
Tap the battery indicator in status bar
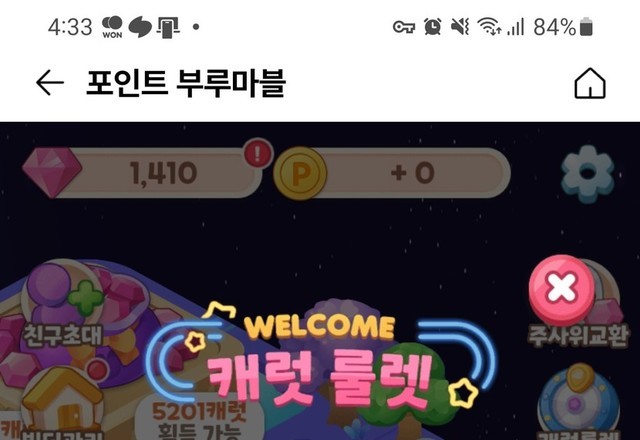586,27
